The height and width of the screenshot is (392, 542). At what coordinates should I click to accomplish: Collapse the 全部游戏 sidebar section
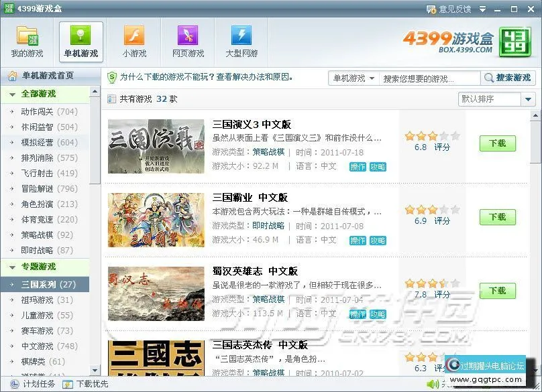coord(13,94)
